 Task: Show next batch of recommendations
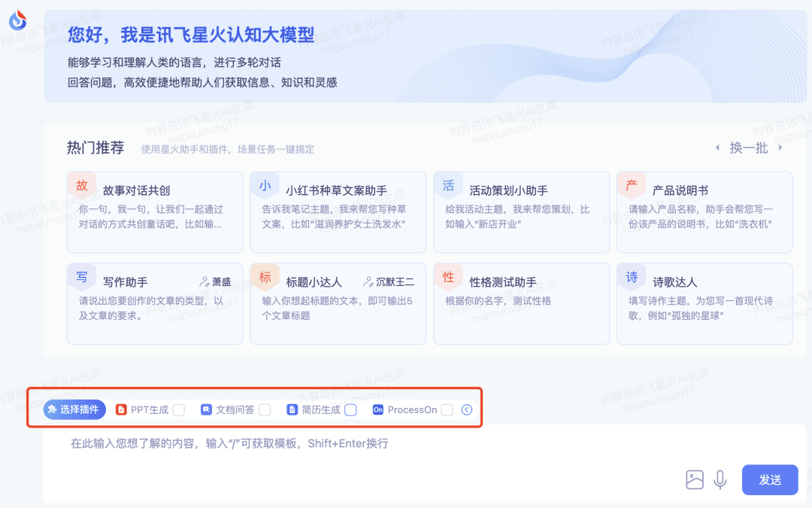click(x=780, y=148)
